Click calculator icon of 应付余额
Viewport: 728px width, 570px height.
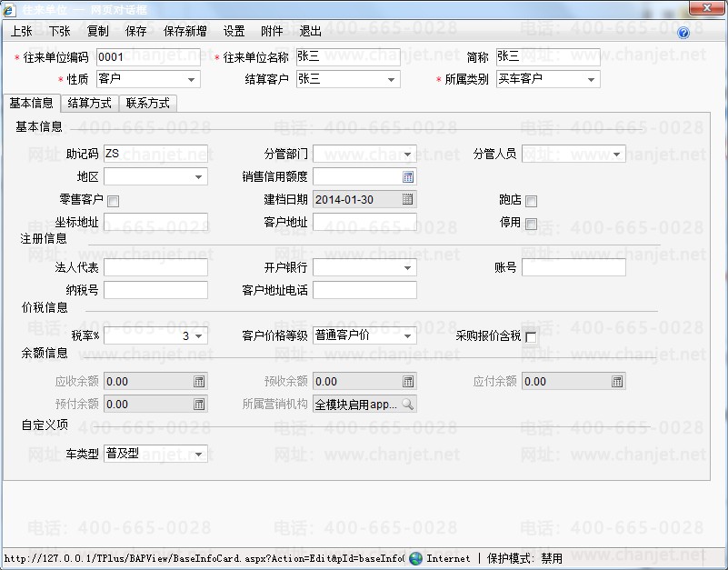pyautogui.click(x=616, y=382)
